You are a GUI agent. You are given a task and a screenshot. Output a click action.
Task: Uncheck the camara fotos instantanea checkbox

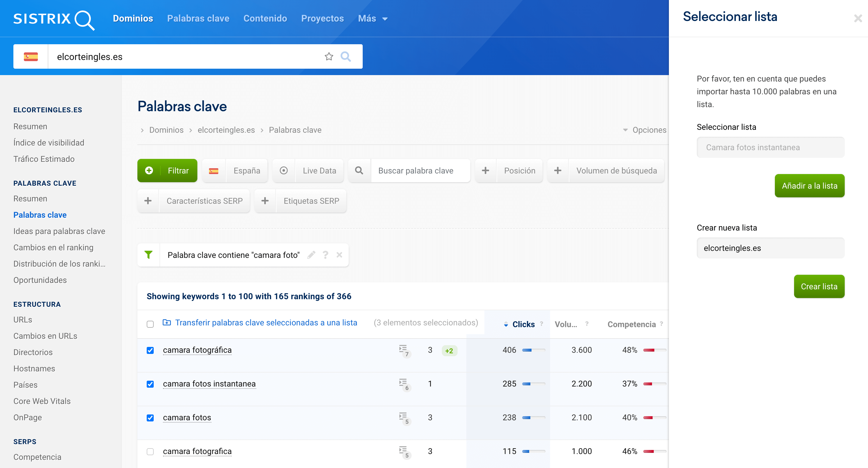pos(150,384)
